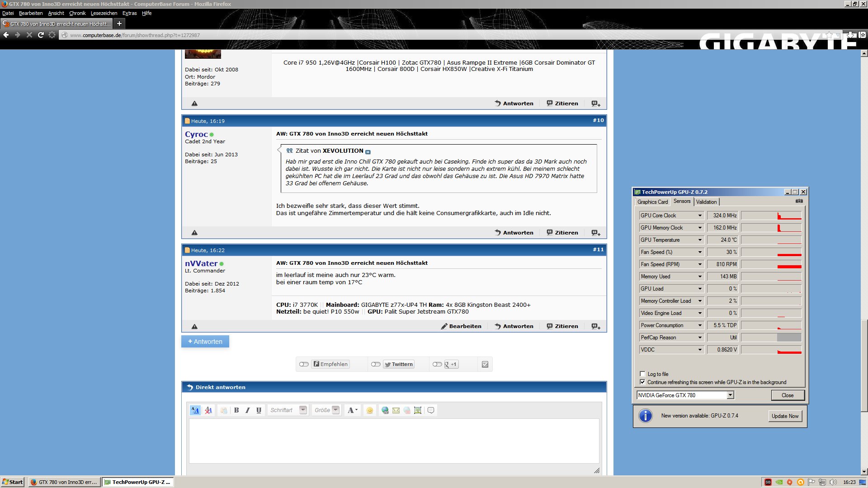Apply bold formatting in reply editor
The image size is (868, 488).
pyautogui.click(x=236, y=410)
